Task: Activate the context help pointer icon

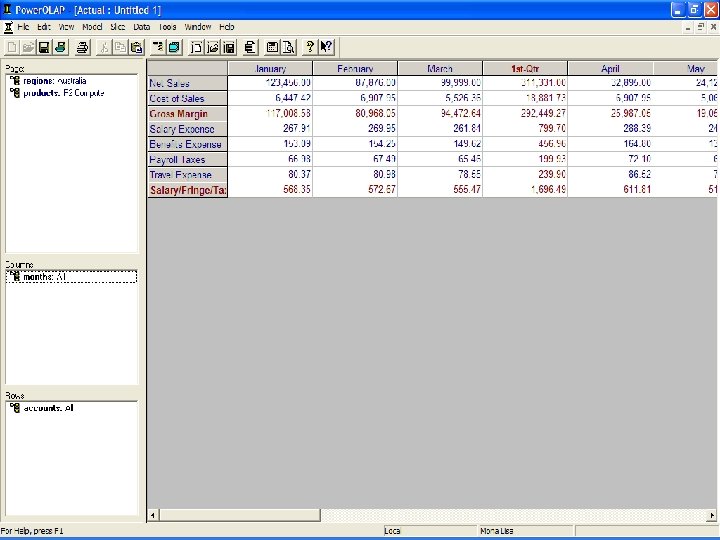Action: pyautogui.click(x=326, y=47)
